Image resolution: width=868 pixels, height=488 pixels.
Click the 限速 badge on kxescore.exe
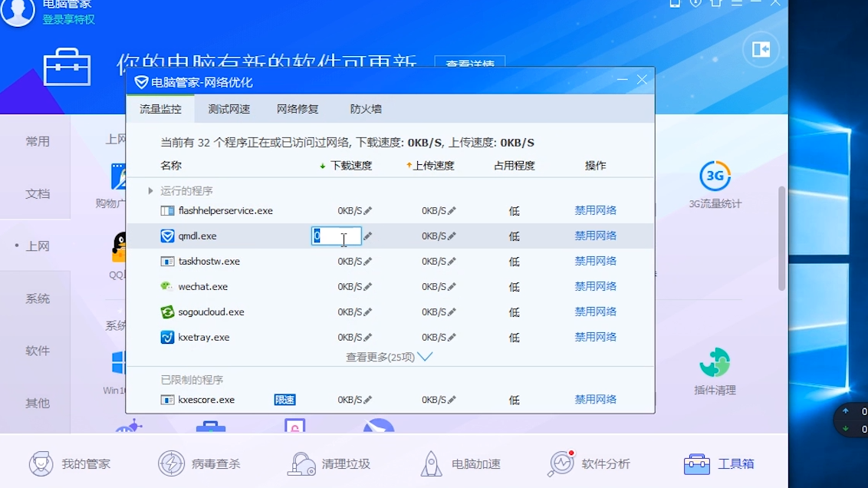coord(284,400)
